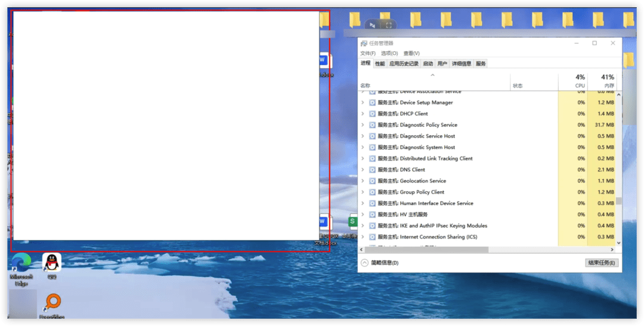644x326 pixels.
Task: Click the fullscreen icon in the top floating toolbar
Action: point(389,25)
